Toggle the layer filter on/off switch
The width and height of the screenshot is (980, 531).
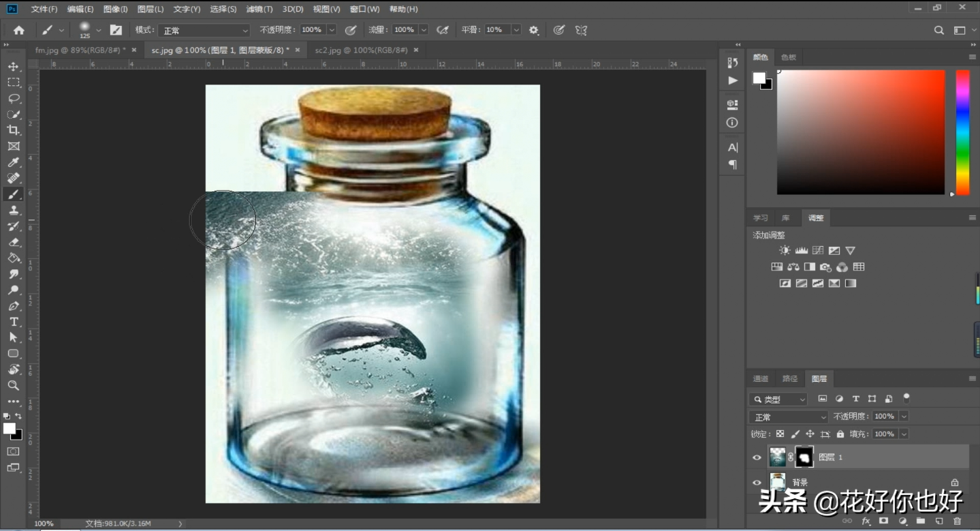(906, 398)
